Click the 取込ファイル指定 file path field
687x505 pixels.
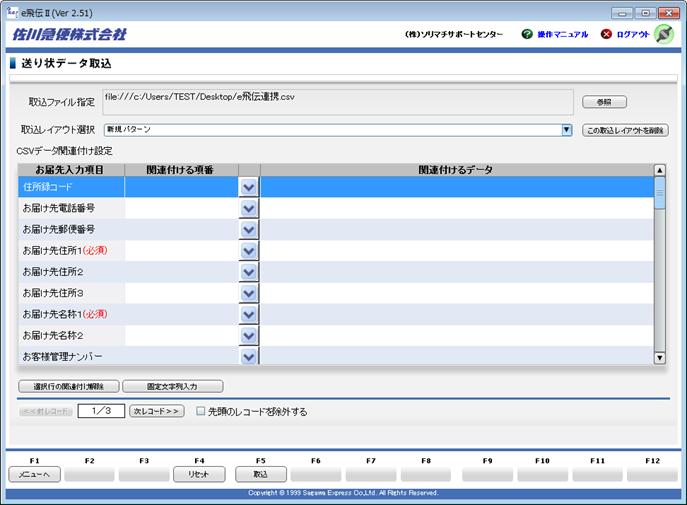point(338,102)
